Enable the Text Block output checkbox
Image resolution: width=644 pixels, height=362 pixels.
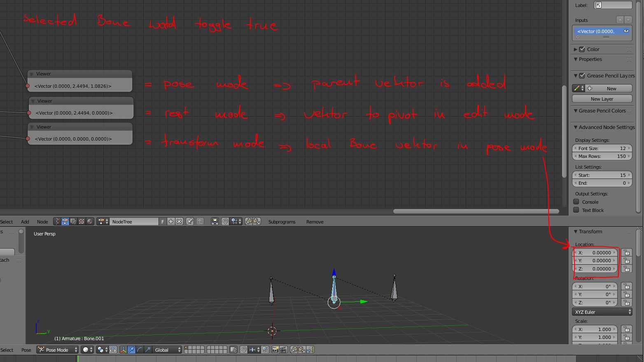(x=576, y=210)
